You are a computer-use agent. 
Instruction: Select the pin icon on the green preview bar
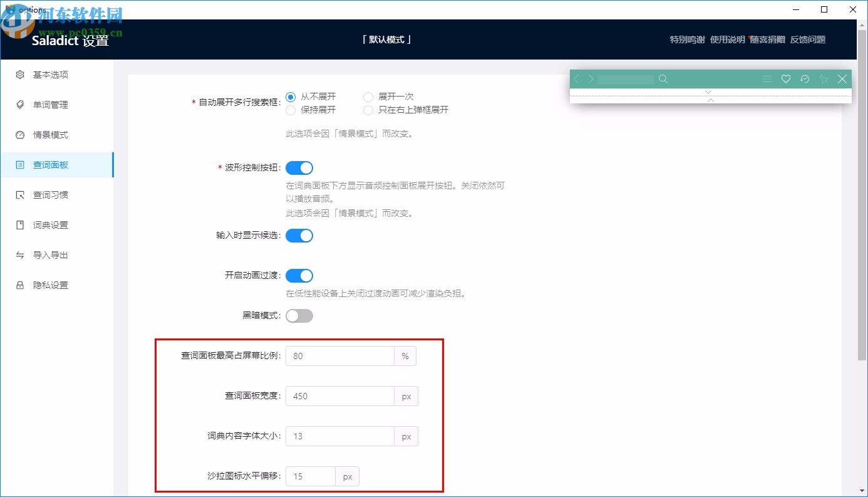824,79
